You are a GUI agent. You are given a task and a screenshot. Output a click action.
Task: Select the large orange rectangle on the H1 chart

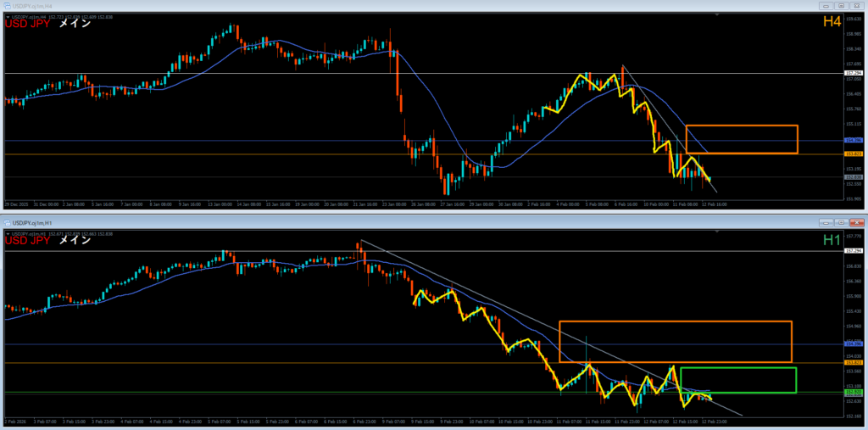coord(676,322)
